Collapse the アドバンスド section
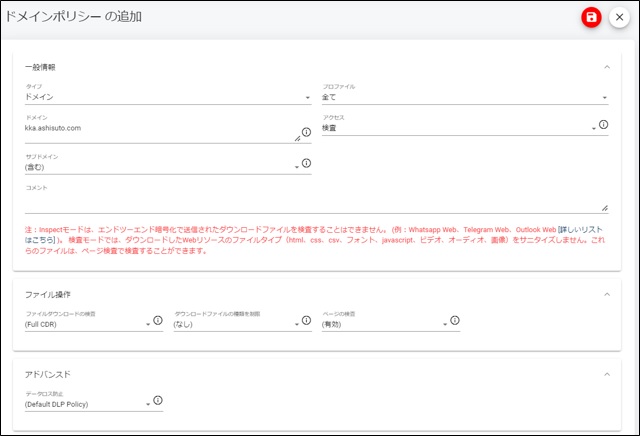This screenshot has height=436, width=640. tap(607, 374)
